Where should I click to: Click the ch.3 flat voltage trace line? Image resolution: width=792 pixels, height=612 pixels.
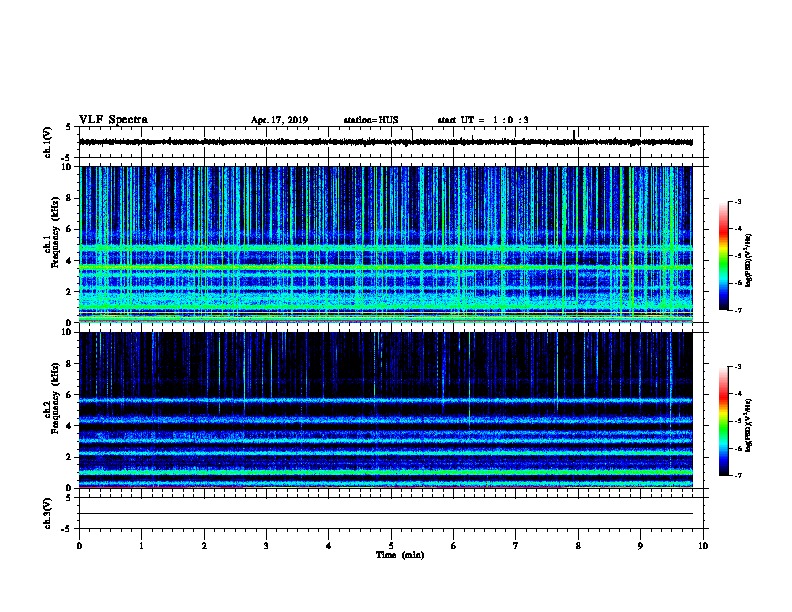[x=386, y=514]
